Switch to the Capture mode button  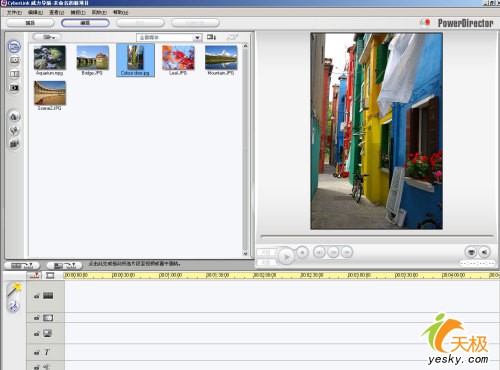[x=30, y=23]
